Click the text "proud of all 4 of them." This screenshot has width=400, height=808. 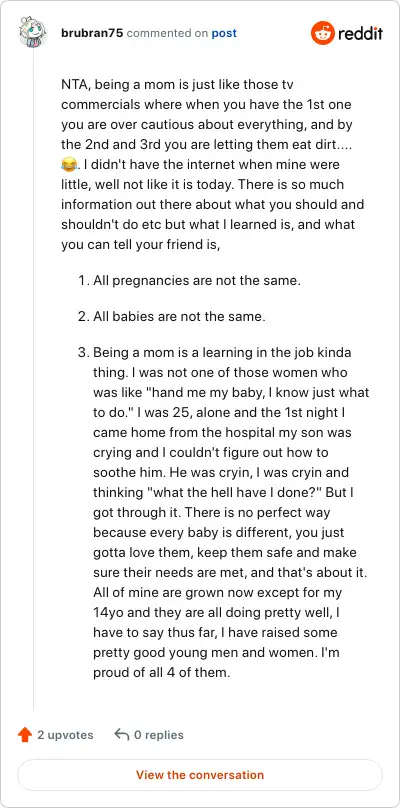pos(160,672)
